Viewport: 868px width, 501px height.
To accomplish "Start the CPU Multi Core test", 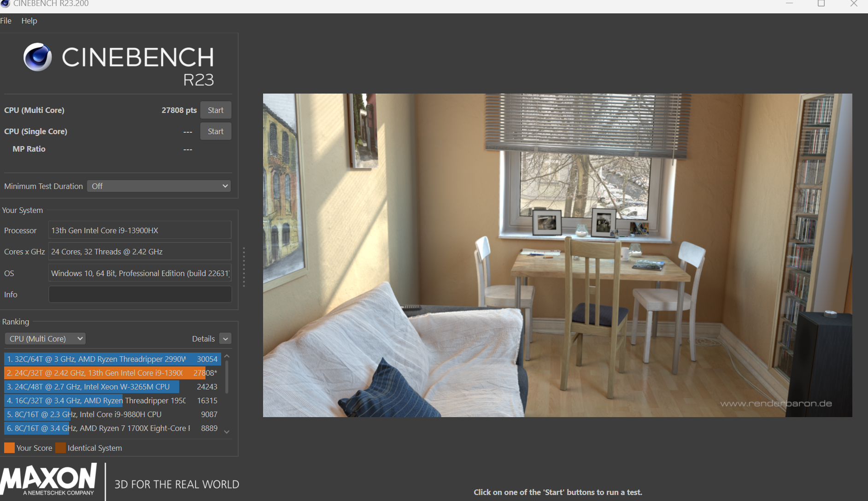I will pyautogui.click(x=215, y=110).
